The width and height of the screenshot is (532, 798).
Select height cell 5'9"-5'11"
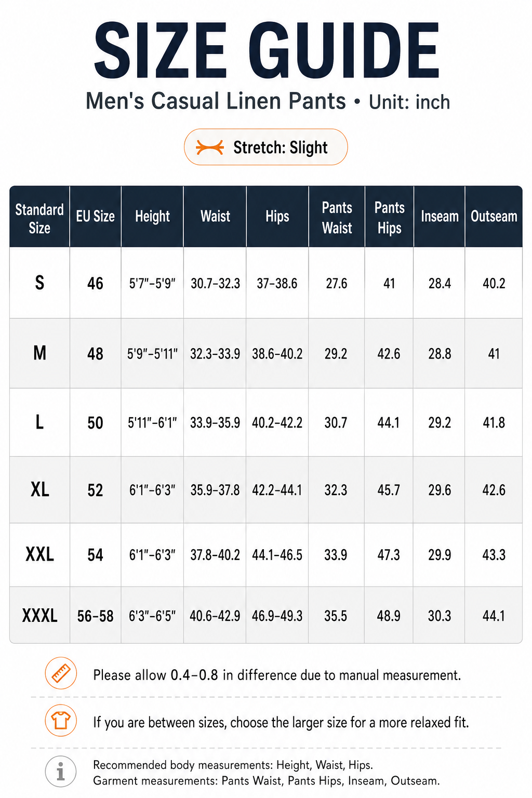click(x=152, y=354)
